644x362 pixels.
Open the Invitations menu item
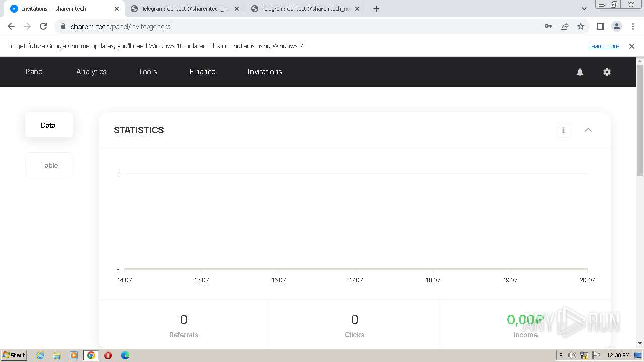(265, 72)
